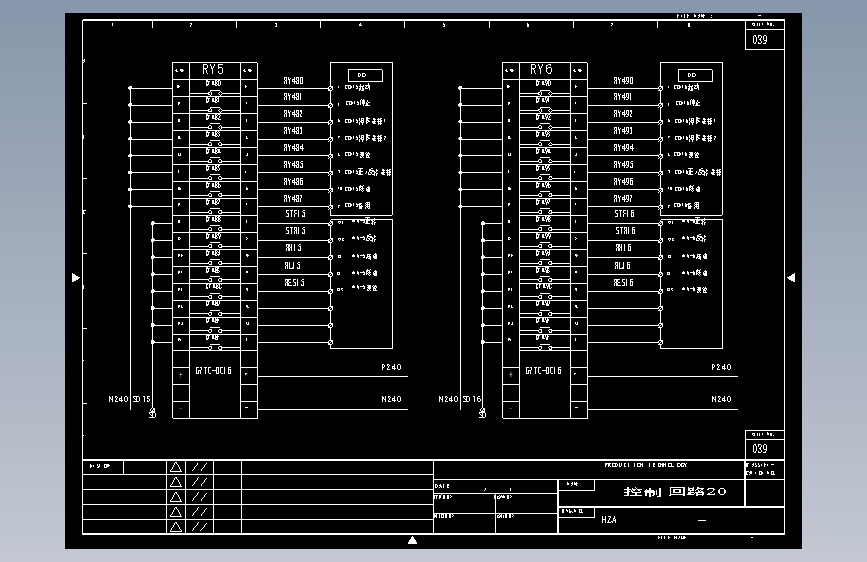Click the RY6 relay block header
Image resolution: width=867 pixels, height=562 pixels.
pyautogui.click(x=541, y=70)
